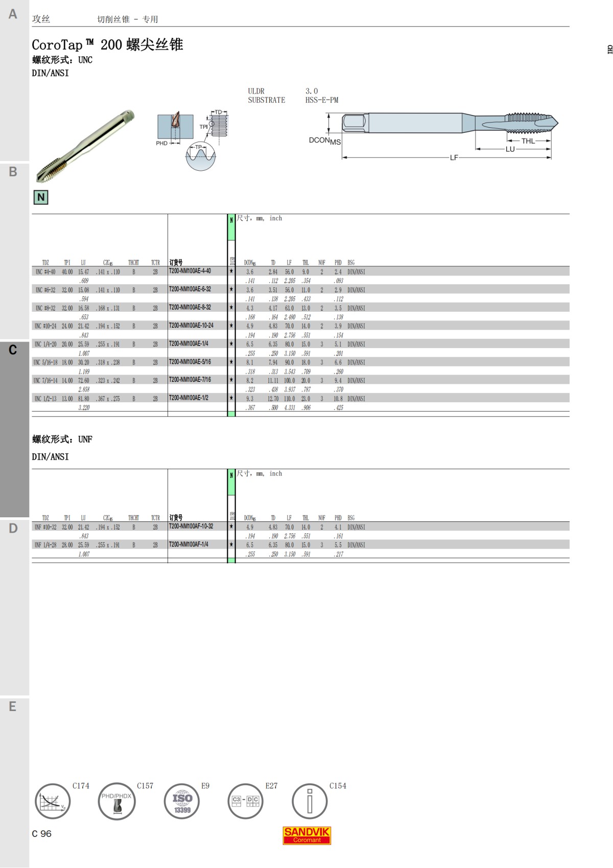613x868 pixels.
Task: Click order code T200-NM100AE-7/16
Action: pyautogui.click(x=190, y=380)
